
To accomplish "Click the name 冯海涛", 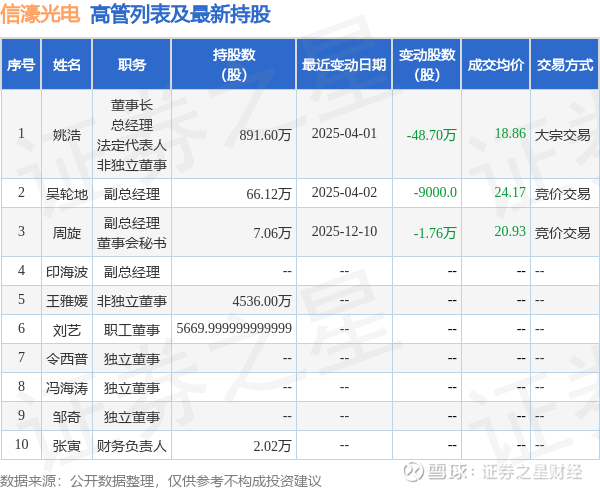I will [67, 388].
